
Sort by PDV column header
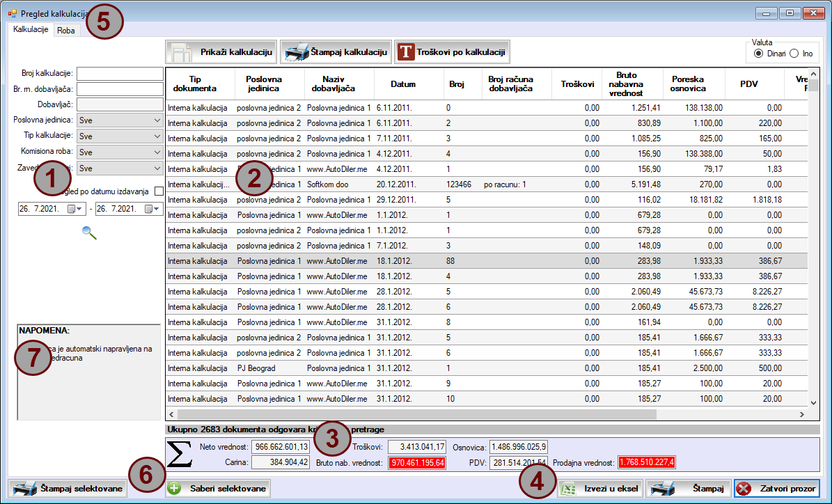pos(755,84)
